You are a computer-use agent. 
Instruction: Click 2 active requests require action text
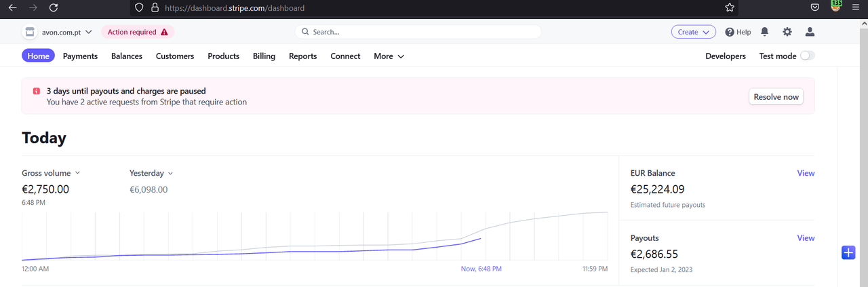click(146, 102)
